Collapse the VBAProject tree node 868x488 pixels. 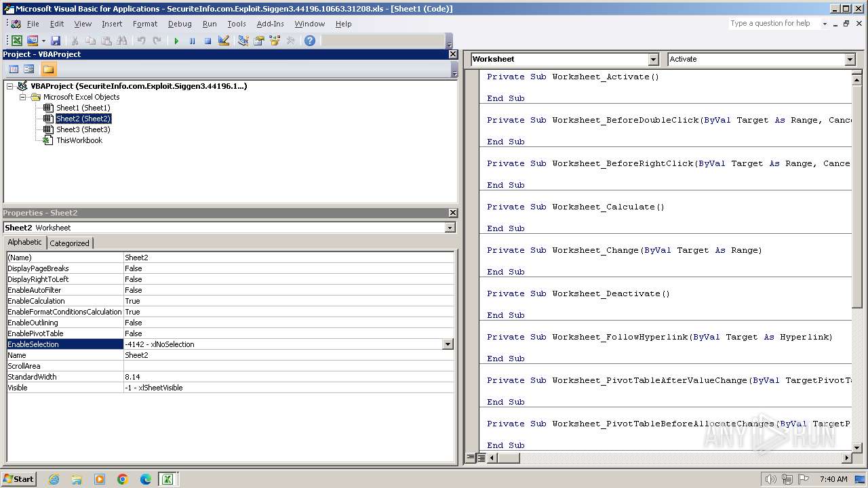click(10, 86)
